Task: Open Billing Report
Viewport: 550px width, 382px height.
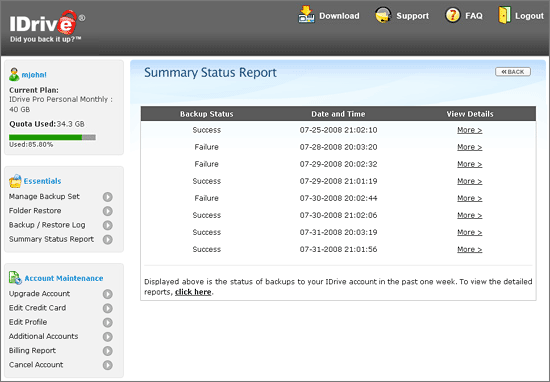Action: tap(32, 350)
